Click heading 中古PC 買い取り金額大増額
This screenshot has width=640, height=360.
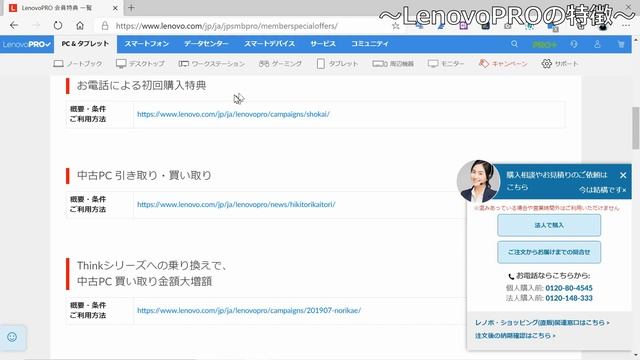(144, 282)
